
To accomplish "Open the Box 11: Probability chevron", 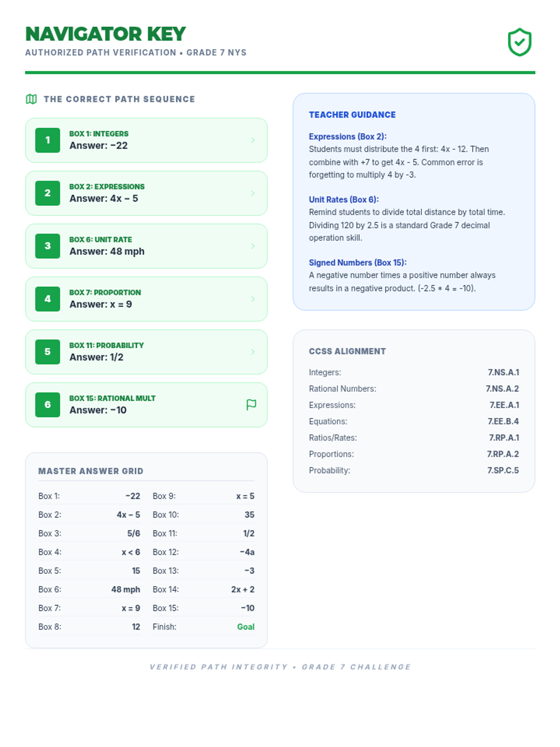I will (x=253, y=352).
